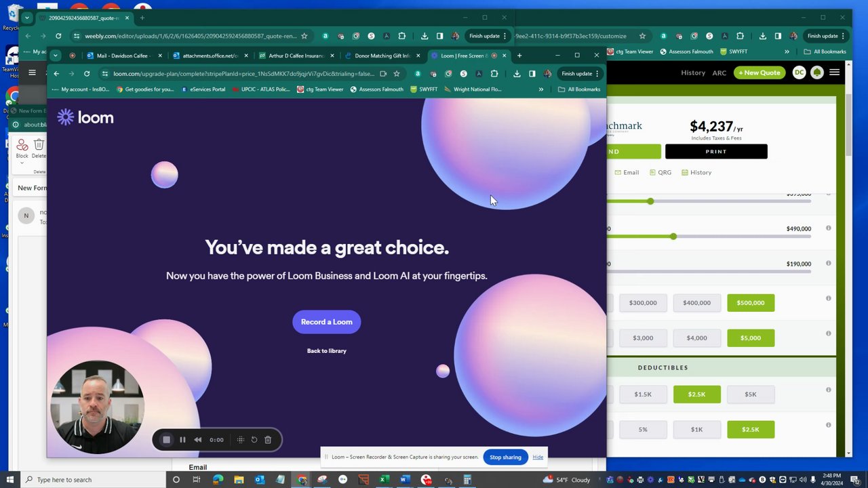Screen dimensions: 868x488
Task: Click the Loom logo in the page header
Action: [85, 117]
